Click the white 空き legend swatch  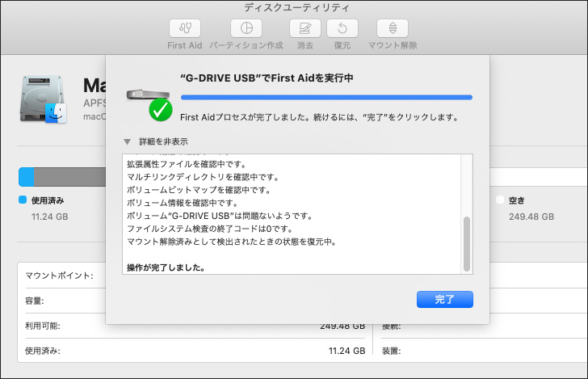(x=500, y=200)
